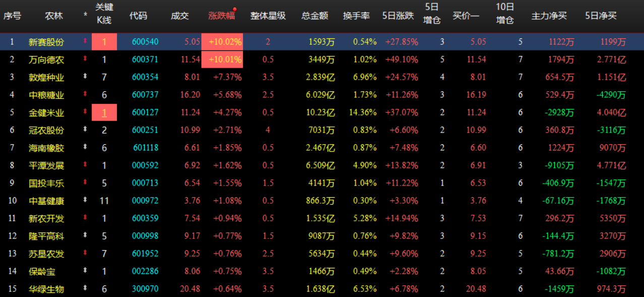Click the 成交 column header
Viewport: 644px width, 297px height.
pyautogui.click(x=180, y=16)
